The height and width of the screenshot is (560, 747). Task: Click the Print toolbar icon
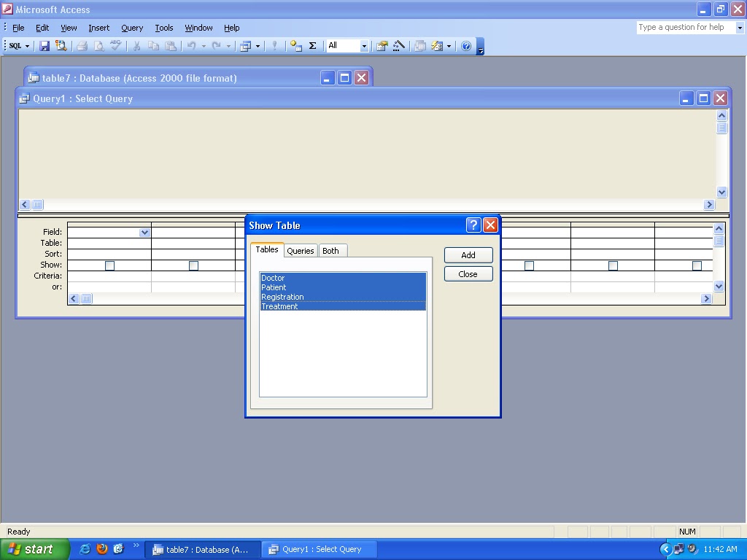[x=82, y=46]
